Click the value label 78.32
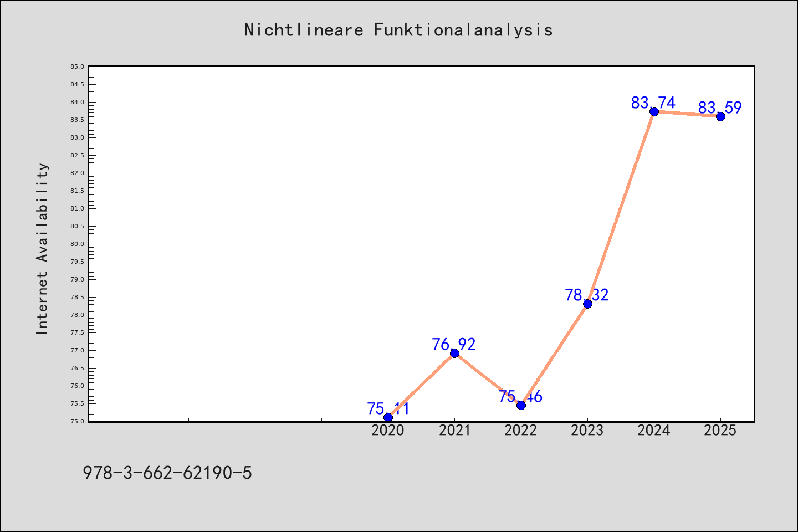 pyautogui.click(x=587, y=295)
